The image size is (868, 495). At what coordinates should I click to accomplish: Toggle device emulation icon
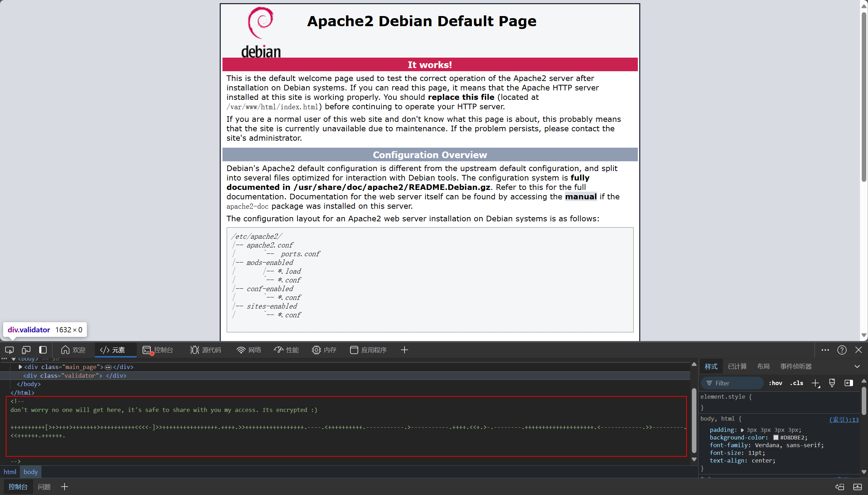(26, 350)
